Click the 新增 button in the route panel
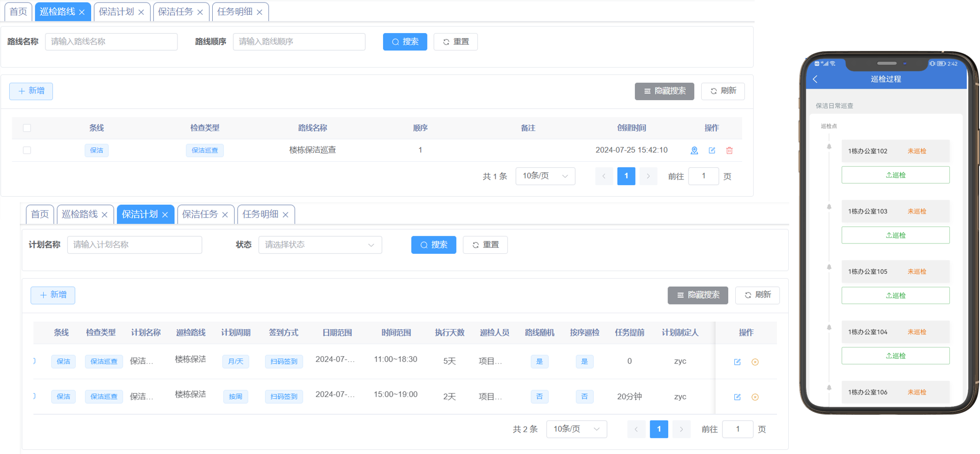This screenshot has height=454, width=980. coord(31,91)
